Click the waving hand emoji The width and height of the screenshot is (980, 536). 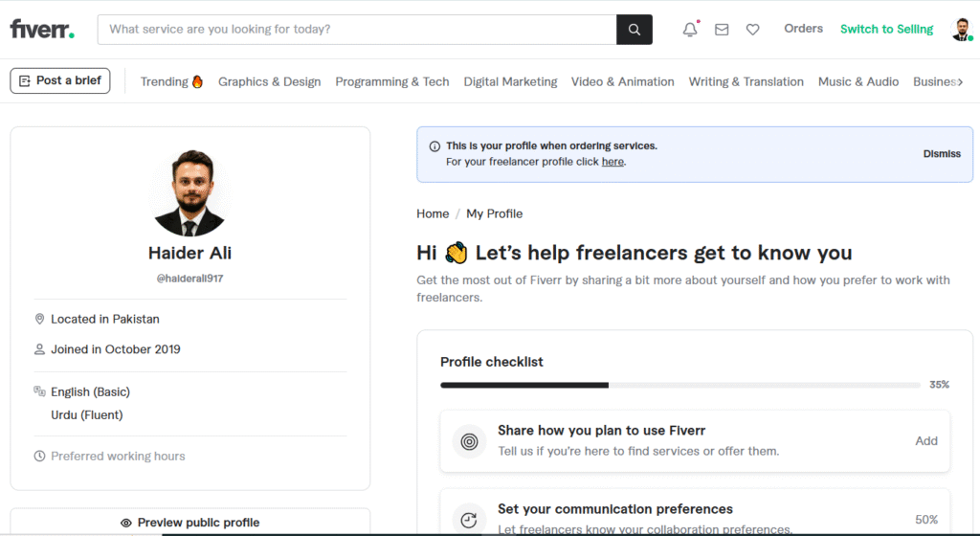[457, 253]
